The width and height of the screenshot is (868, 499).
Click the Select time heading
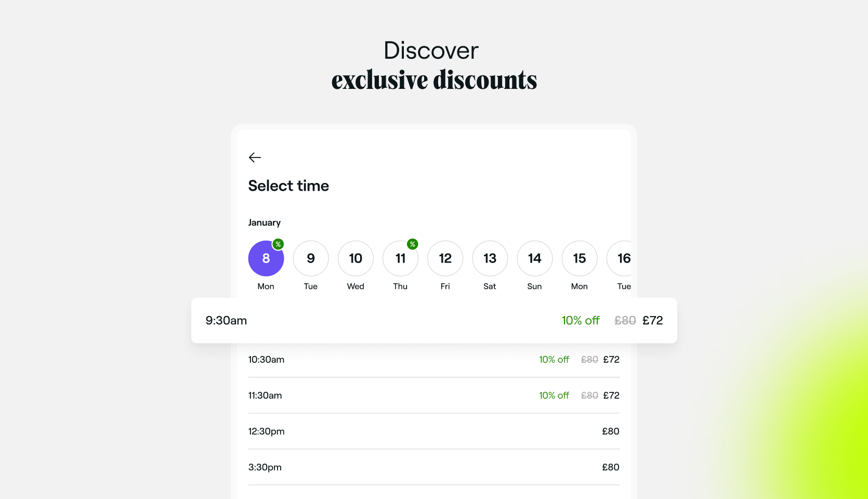pos(288,186)
